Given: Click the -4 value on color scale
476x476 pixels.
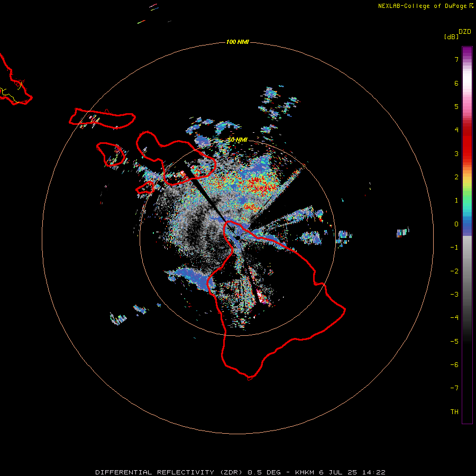Looking at the screenshot, I should [x=454, y=318].
